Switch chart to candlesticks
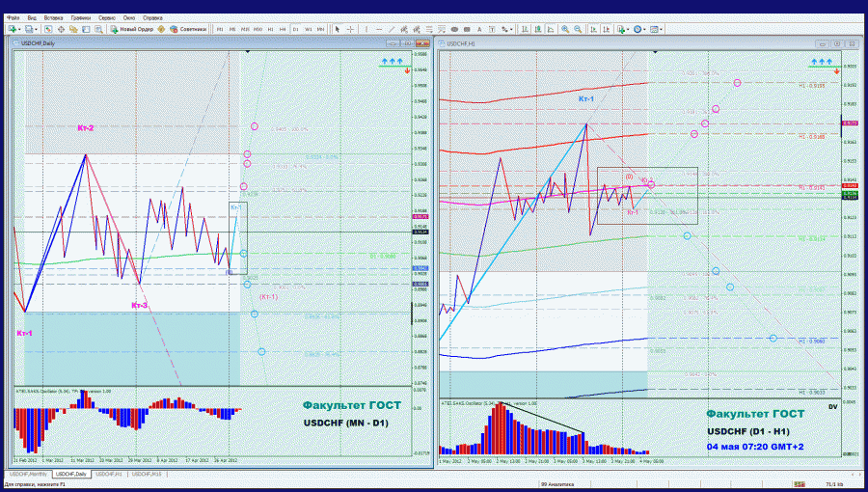This screenshot has height=492, width=868. tap(538, 29)
